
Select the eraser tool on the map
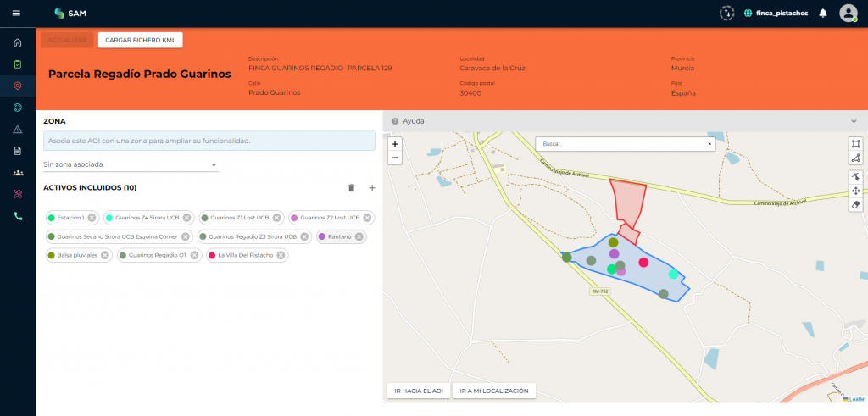coord(855,205)
